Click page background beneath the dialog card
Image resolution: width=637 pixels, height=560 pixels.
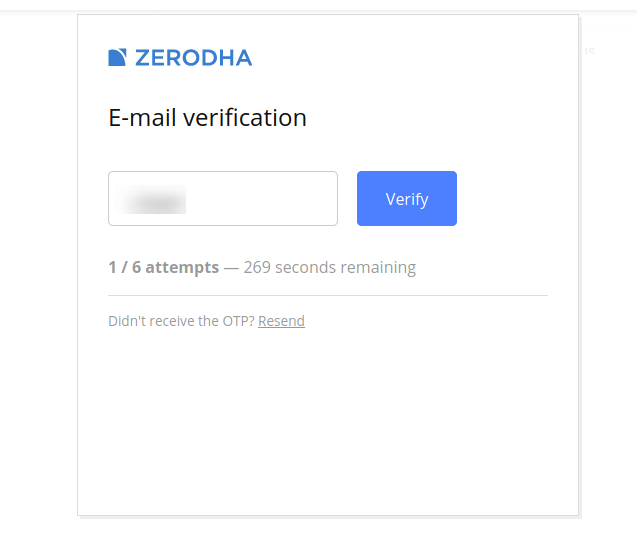[318, 540]
